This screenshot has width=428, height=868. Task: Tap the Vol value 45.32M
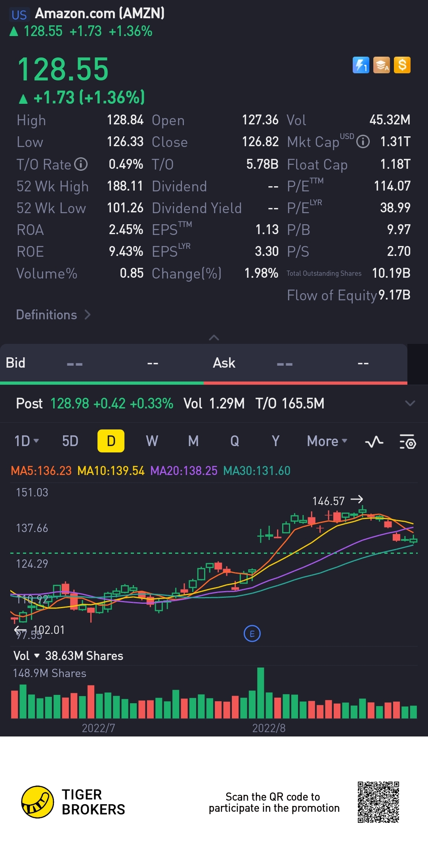[x=390, y=120]
